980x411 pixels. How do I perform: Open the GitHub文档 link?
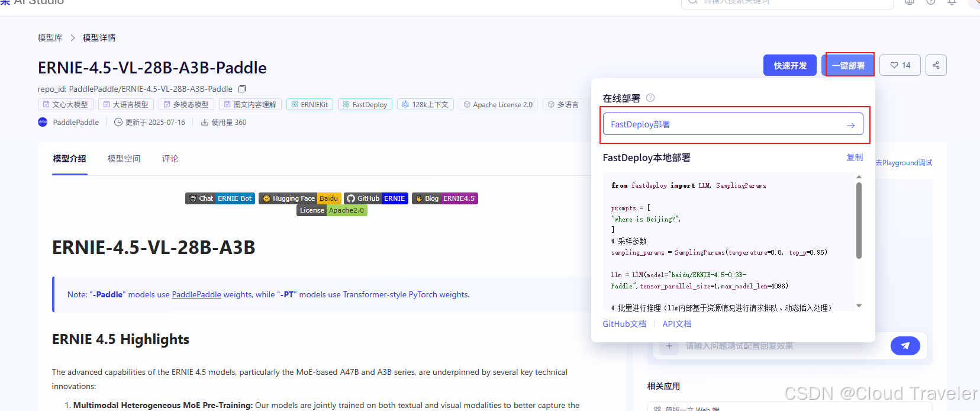point(624,324)
